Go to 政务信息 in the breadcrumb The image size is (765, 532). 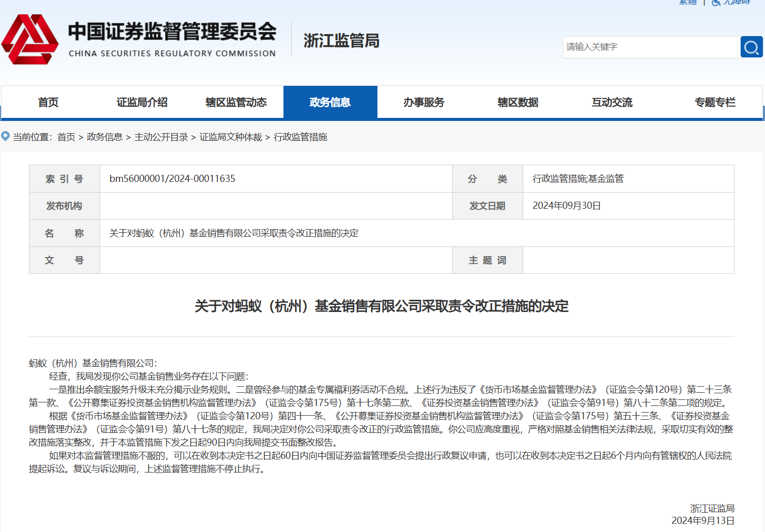(x=105, y=137)
